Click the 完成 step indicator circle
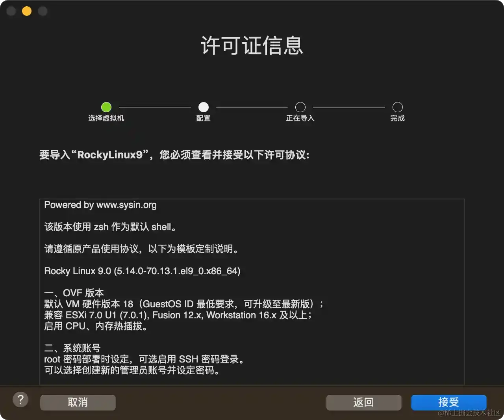The width and height of the screenshot is (504, 420). [397, 107]
